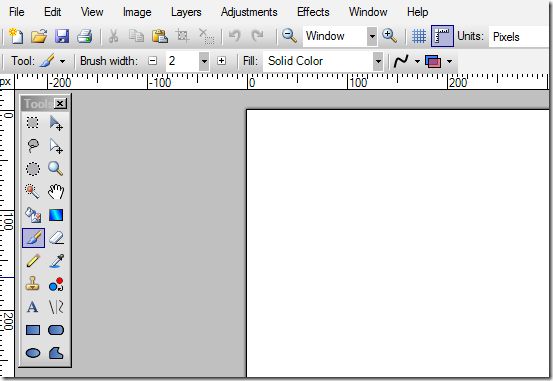This screenshot has height=381, width=553.
Task: Open the View menu
Action: 92,12
